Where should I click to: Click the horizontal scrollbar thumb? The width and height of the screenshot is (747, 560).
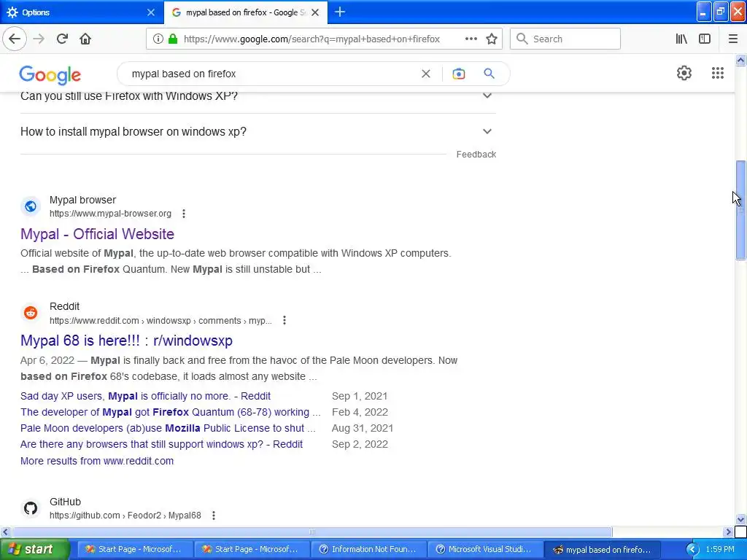[312, 532]
